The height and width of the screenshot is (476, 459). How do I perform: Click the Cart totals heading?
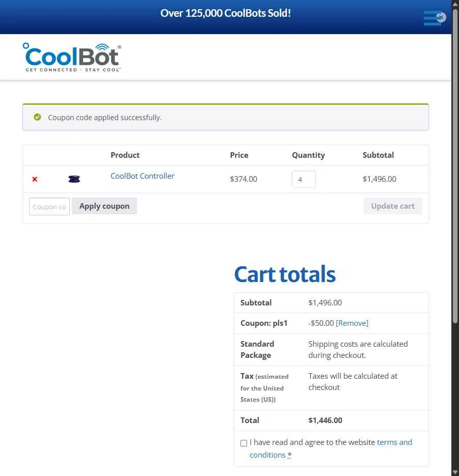click(x=285, y=274)
